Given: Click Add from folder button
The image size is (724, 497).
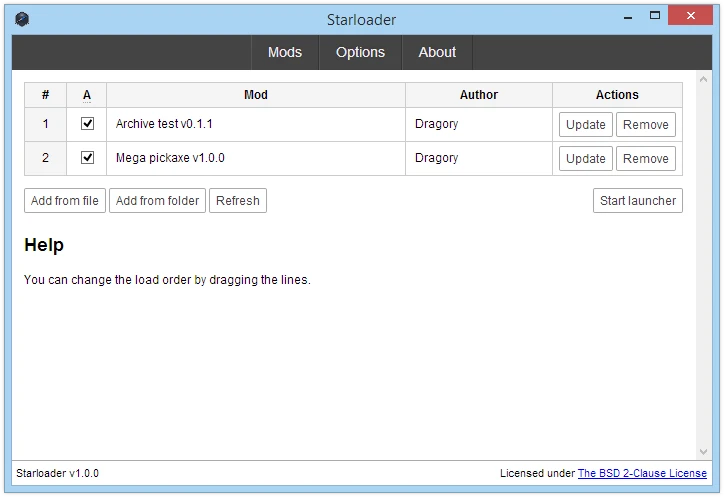Looking at the screenshot, I should pos(157,200).
